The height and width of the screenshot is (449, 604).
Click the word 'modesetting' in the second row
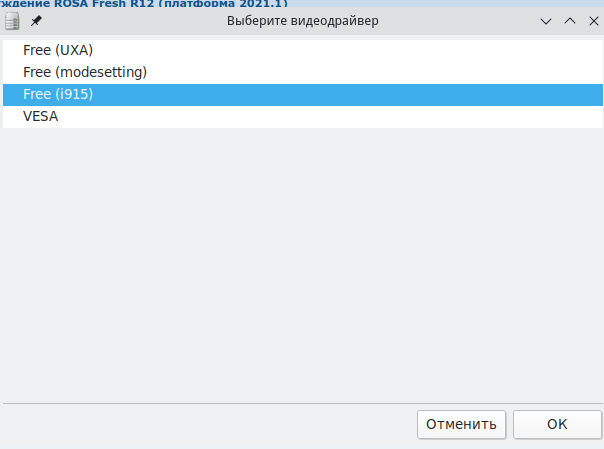[101, 72]
